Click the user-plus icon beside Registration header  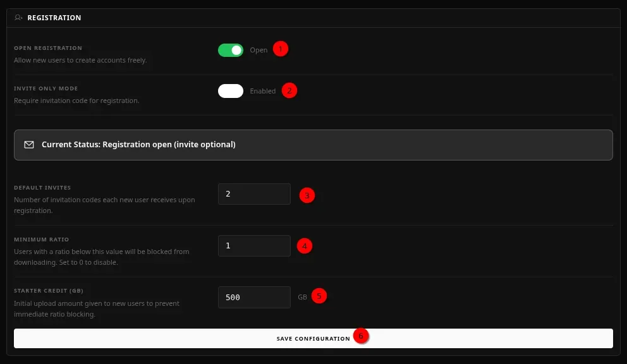(x=18, y=18)
